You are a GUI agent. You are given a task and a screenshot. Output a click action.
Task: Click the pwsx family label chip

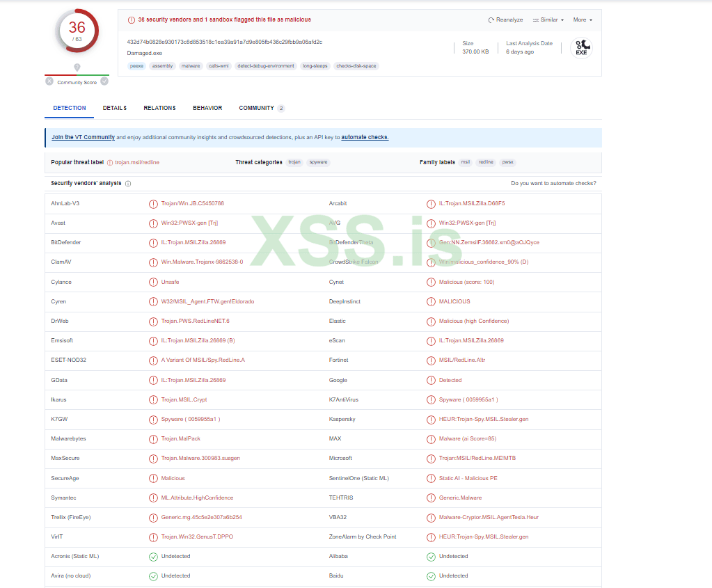pos(507,162)
